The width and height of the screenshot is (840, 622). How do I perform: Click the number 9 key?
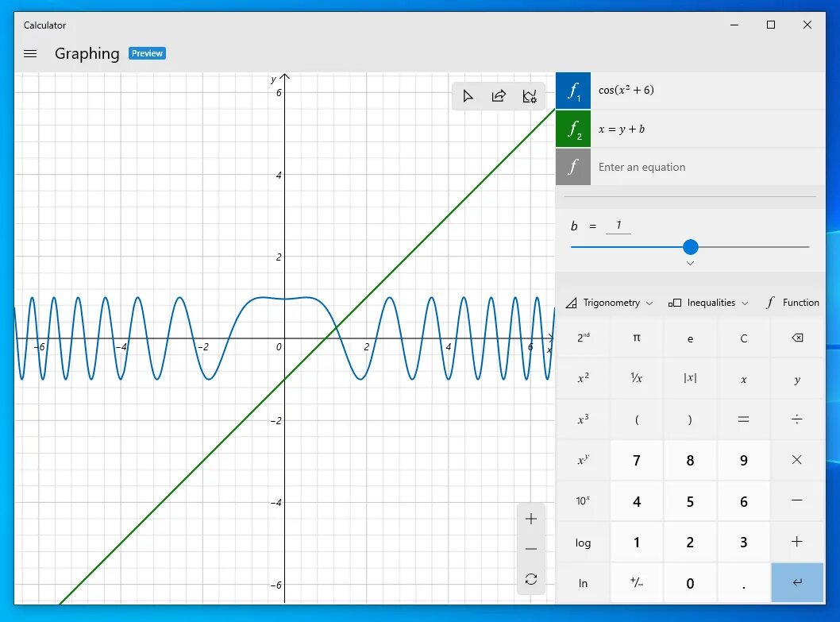click(744, 460)
